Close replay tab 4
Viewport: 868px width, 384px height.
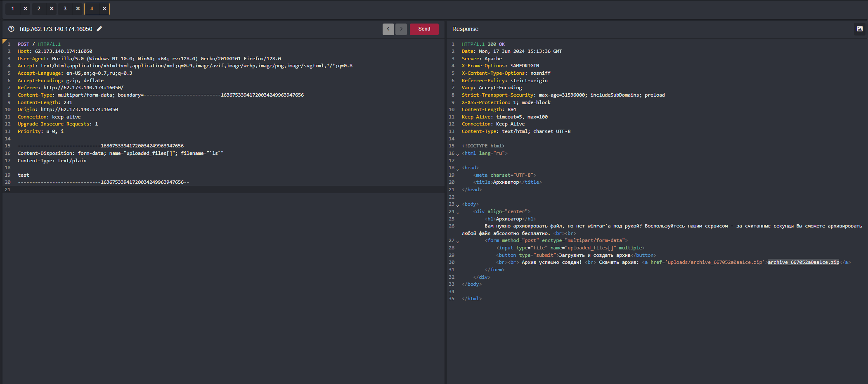[x=104, y=9]
